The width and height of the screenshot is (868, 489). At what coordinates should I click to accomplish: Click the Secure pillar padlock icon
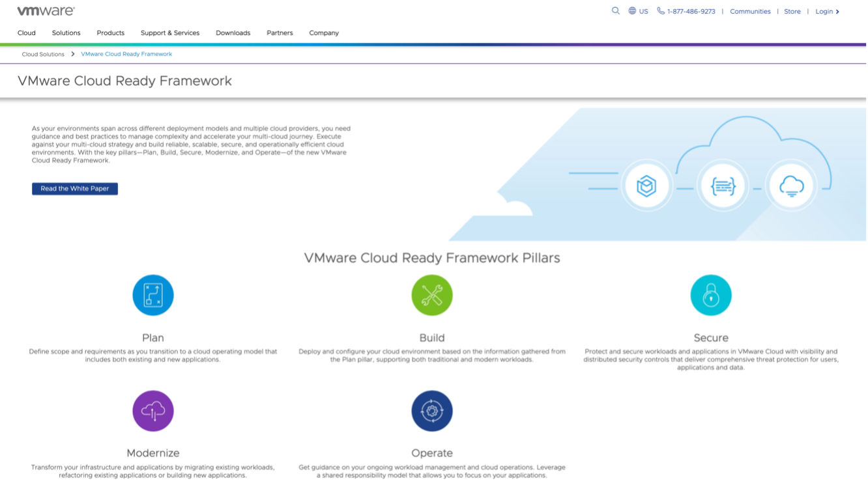click(711, 295)
